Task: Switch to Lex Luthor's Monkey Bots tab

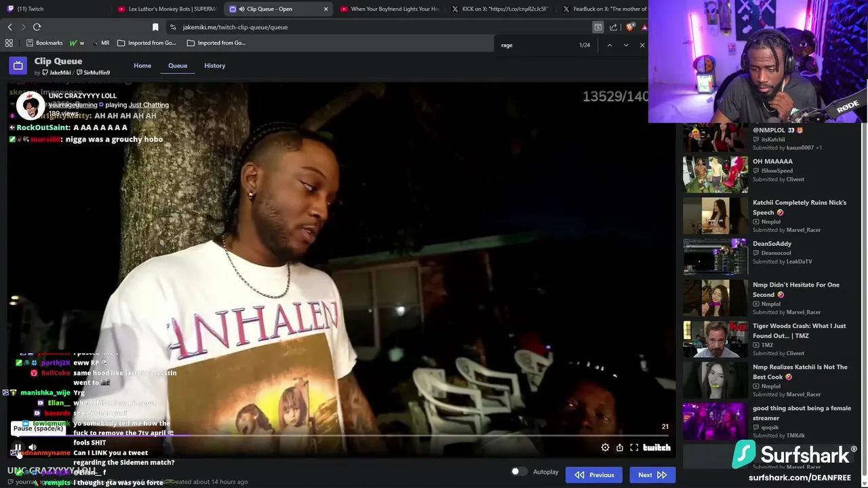Action: [x=166, y=9]
